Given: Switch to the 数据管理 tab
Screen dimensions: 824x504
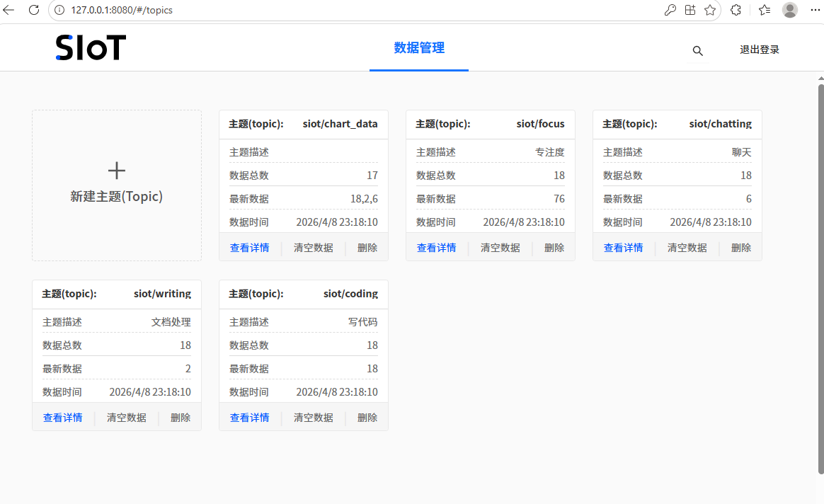Looking at the screenshot, I should pyautogui.click(x=418, y=47).
